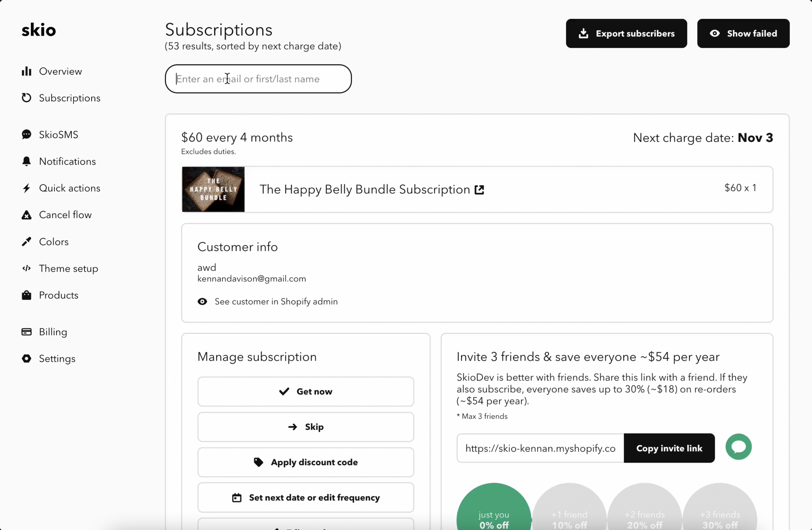Click the Quick actions lightning icon
This screenshot has height=530, width=812.
point(26,188)
